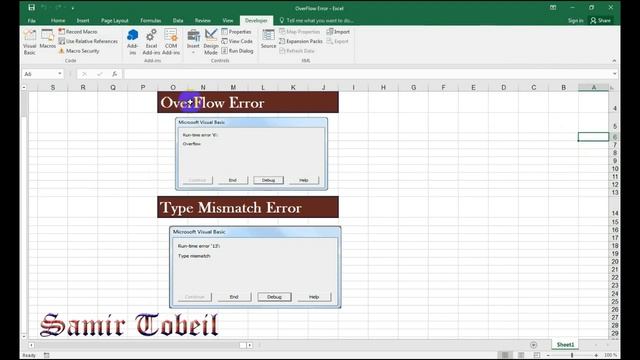
Task: Select column S header
Action: (x=53, y=87)
